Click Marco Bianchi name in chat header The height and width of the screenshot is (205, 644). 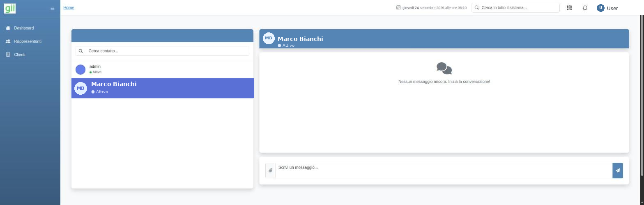pos(300,39)
